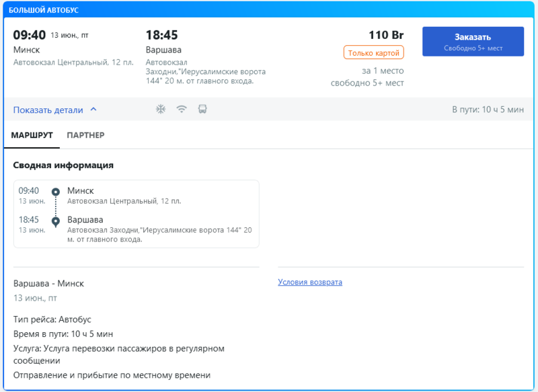Open the Условия возврата link
Image resolution: width=538 pixels, height=392 pixels.
[310, 282]
